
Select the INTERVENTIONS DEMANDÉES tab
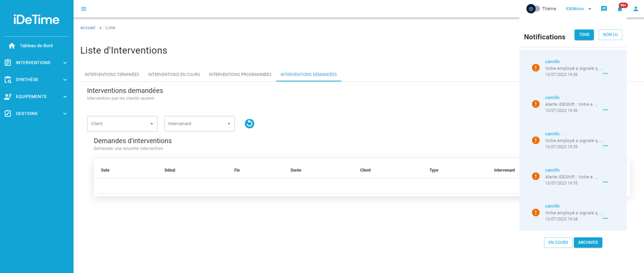coord(308,75)
